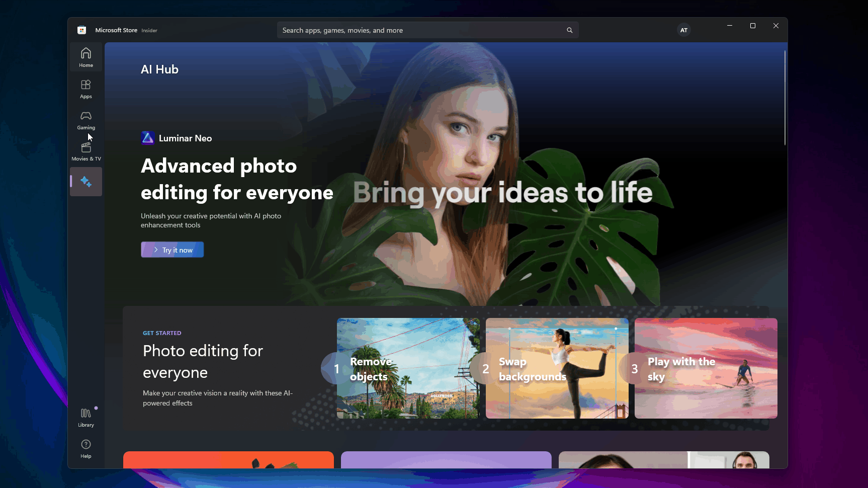
Task: Open the Gaming section in sidebar
Action: point(86,120)
